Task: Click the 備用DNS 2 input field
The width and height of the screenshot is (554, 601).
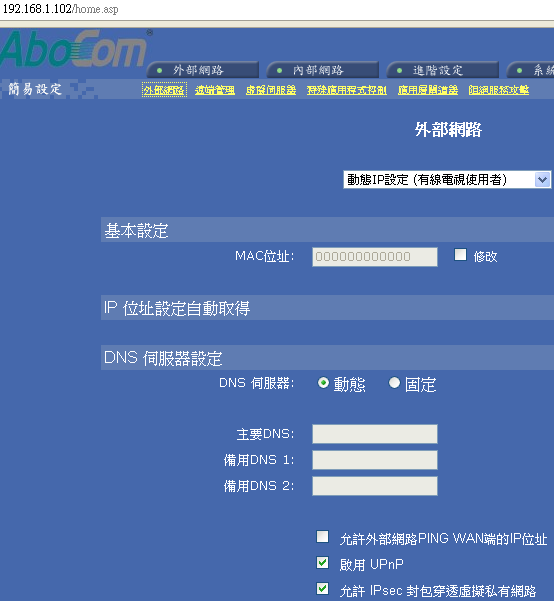Action: 375,486
